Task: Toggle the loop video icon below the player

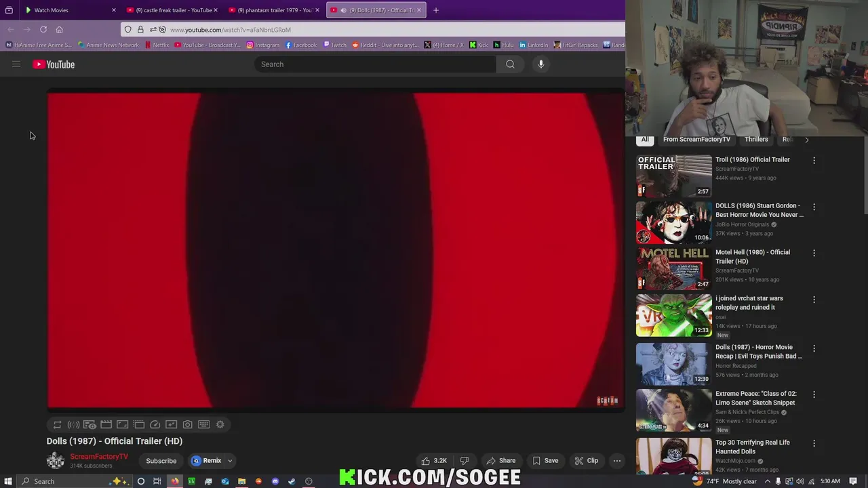Action: [x=58, y=425]
